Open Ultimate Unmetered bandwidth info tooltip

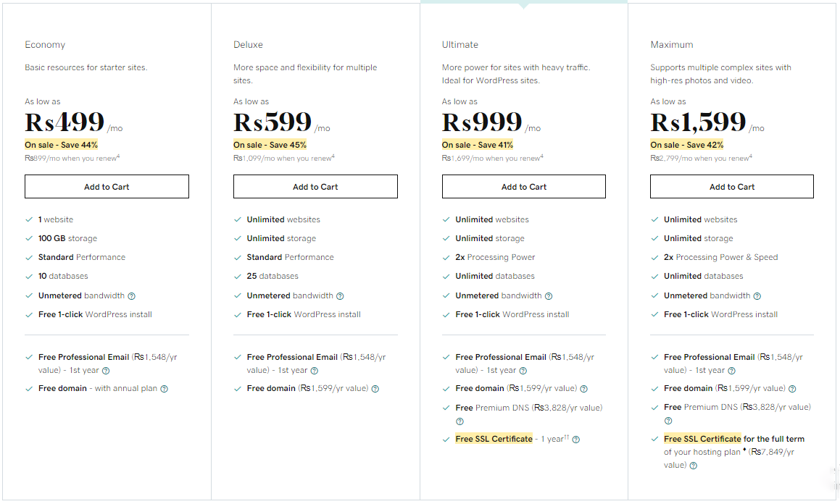point(549,296)
